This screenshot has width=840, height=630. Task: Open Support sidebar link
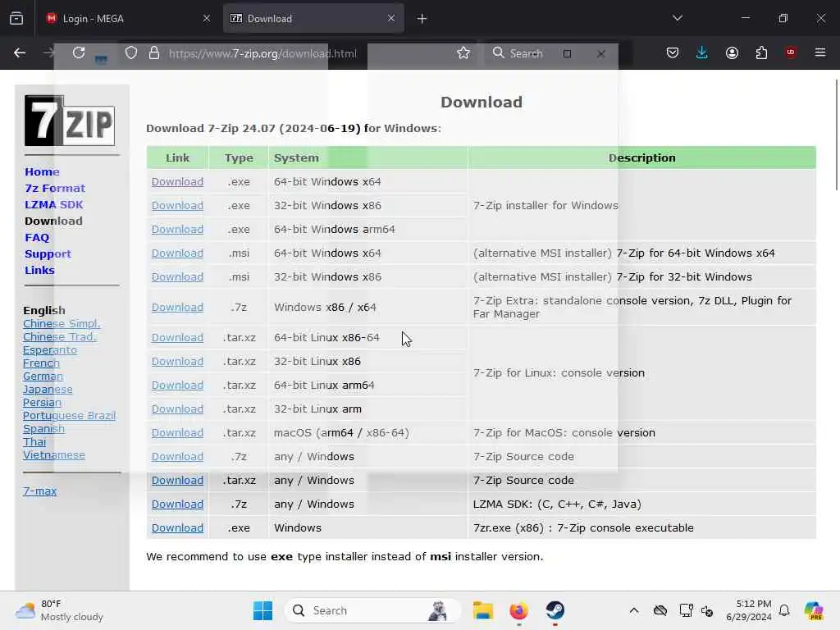tap(48, 254)
